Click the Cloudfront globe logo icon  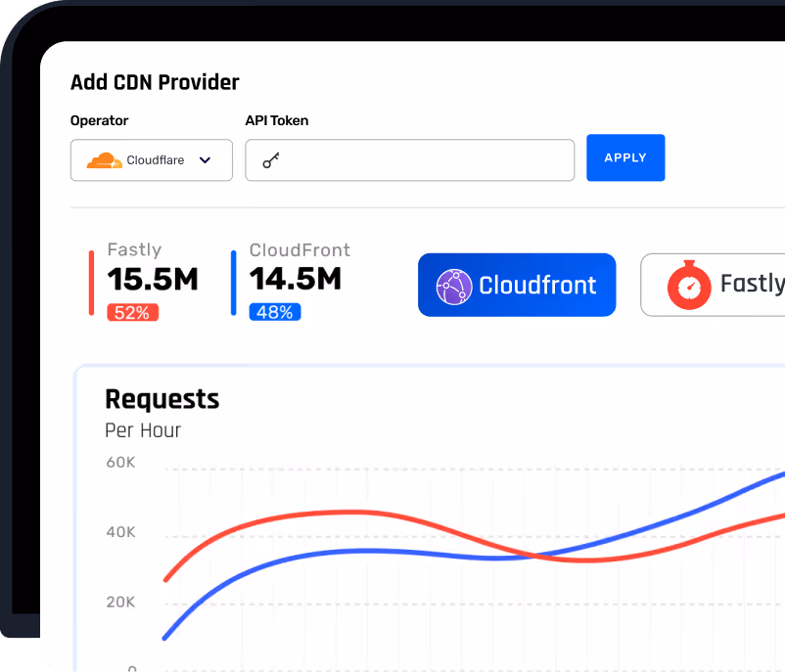click(x=453, y=287)
